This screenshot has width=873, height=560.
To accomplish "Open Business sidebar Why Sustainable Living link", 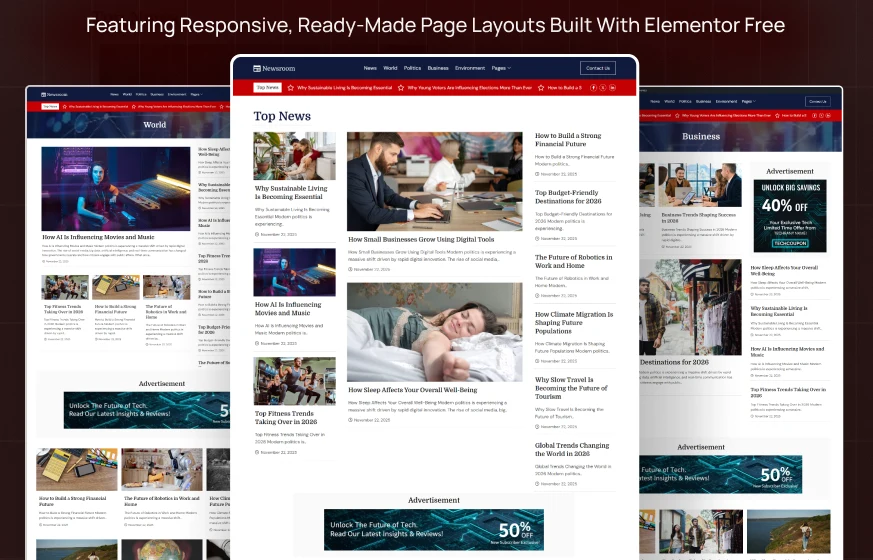I will click(779, 311).
